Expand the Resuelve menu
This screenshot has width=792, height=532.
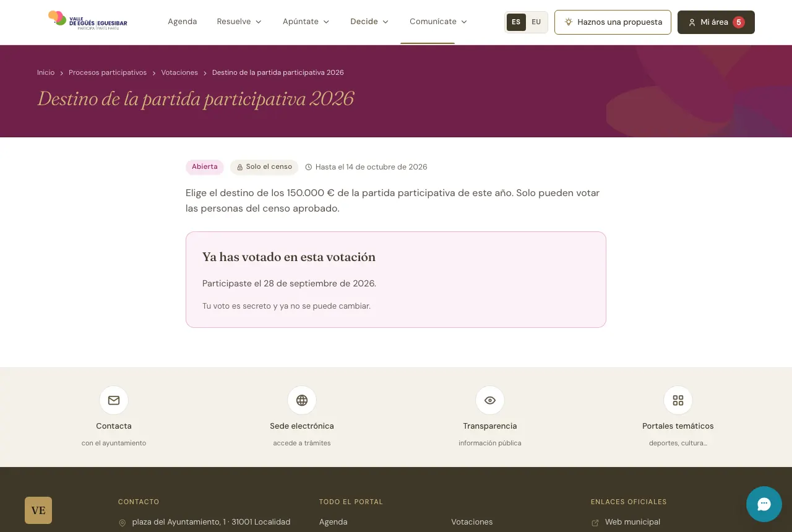point(239,22)
